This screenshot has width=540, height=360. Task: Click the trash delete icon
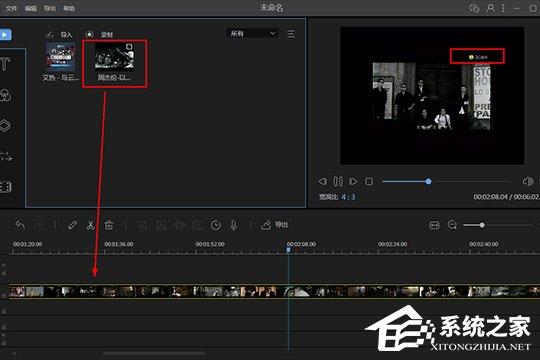click(x=109, y=225)
